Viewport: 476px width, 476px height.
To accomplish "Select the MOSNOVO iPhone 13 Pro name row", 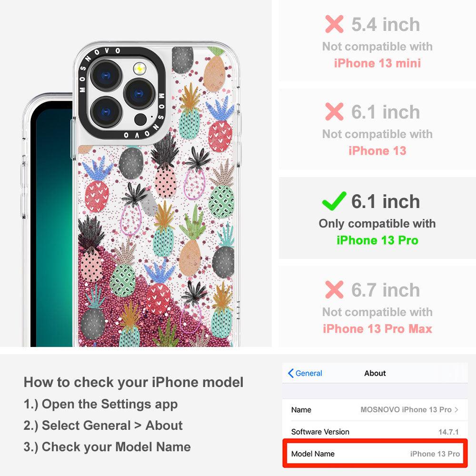I will [x=375, y=409].
